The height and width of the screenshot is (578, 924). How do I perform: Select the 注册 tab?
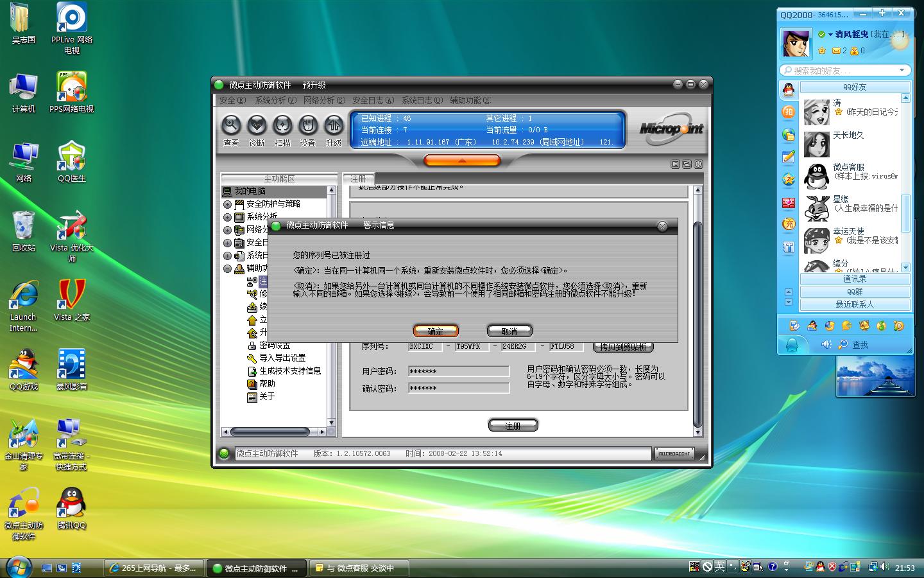point(358,179)
